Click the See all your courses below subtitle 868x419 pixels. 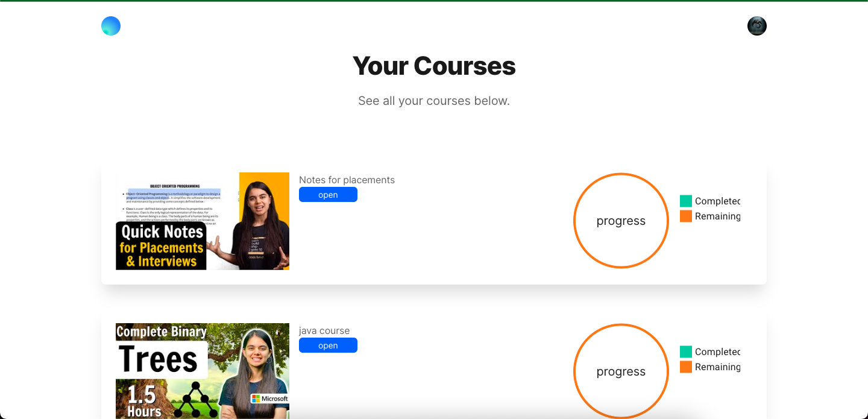434,101
